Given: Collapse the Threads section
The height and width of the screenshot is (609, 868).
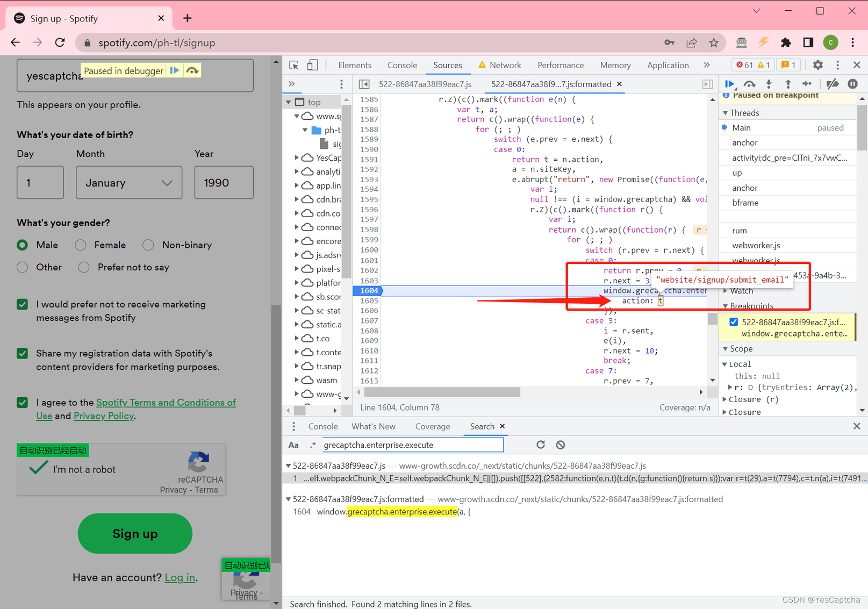Looking at the screenshot, I should pos(726,113).
